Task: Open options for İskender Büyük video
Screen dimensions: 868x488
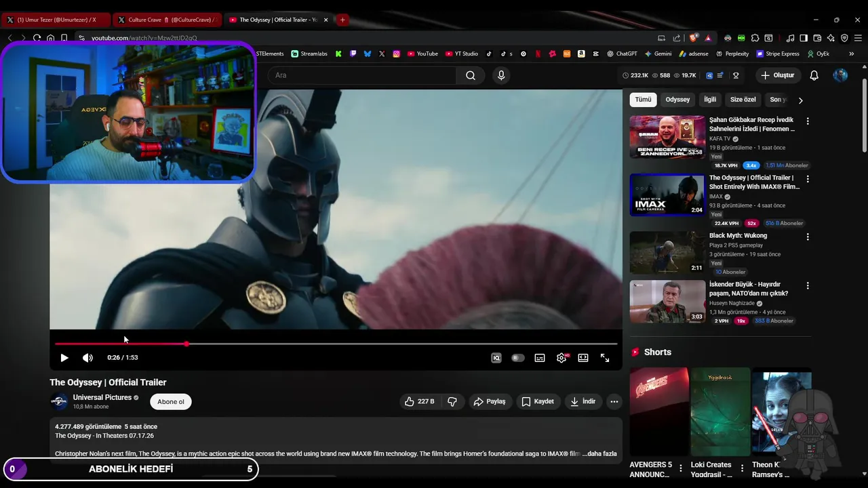Action: coord(807,285)
